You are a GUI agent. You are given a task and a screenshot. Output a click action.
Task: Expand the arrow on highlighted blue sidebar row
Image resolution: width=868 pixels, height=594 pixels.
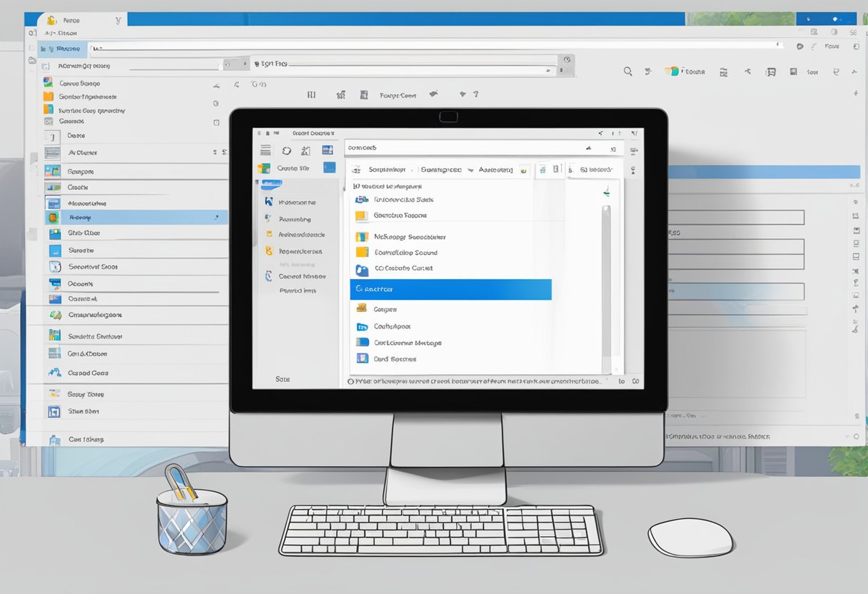tap(216, 217)
